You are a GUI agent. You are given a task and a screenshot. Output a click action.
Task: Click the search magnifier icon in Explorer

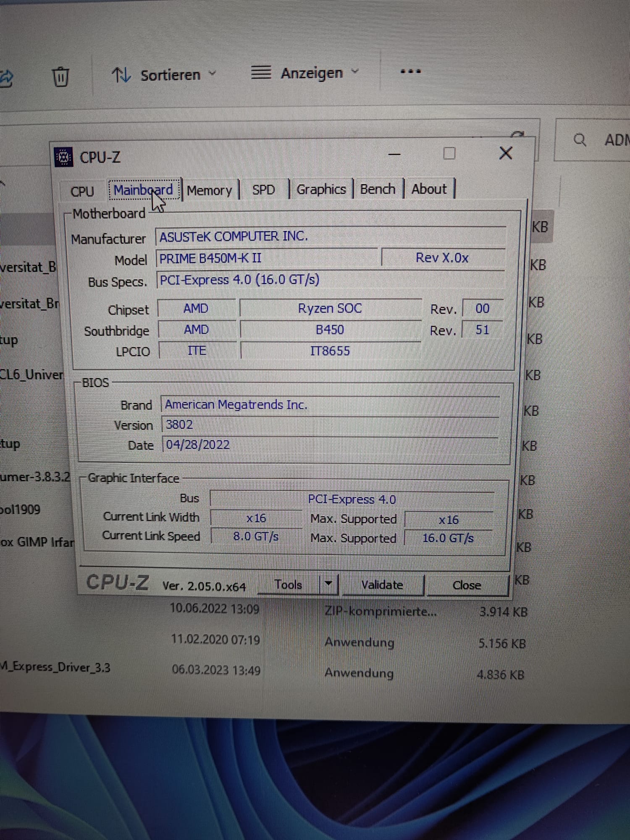580,140
